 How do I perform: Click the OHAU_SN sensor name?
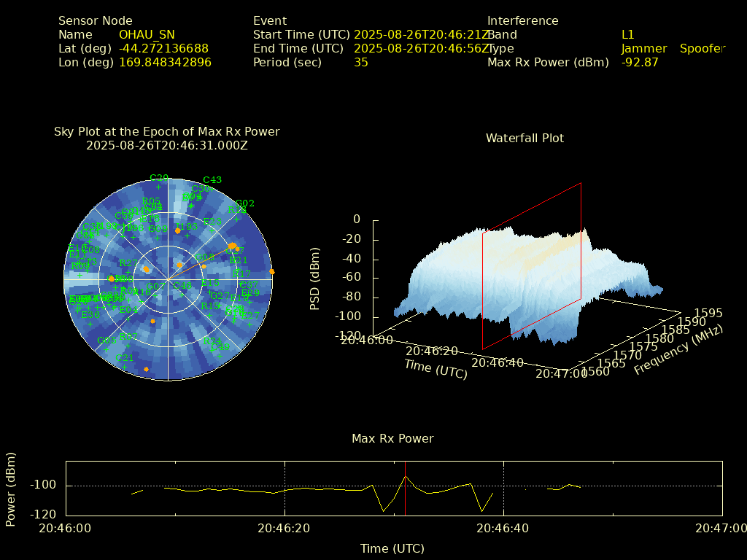147,34
